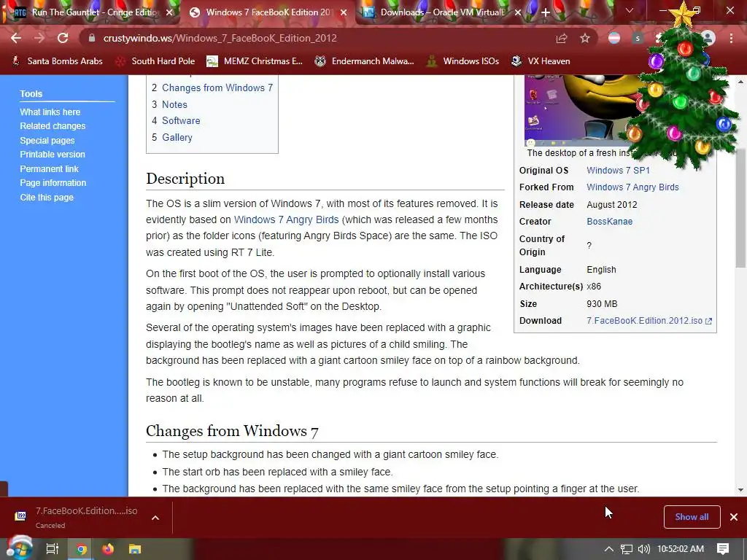Image resolution: width=747 pixels, height=560 pixels.
Task: Open the Action Center notifications icon
Action: point(723,549)
